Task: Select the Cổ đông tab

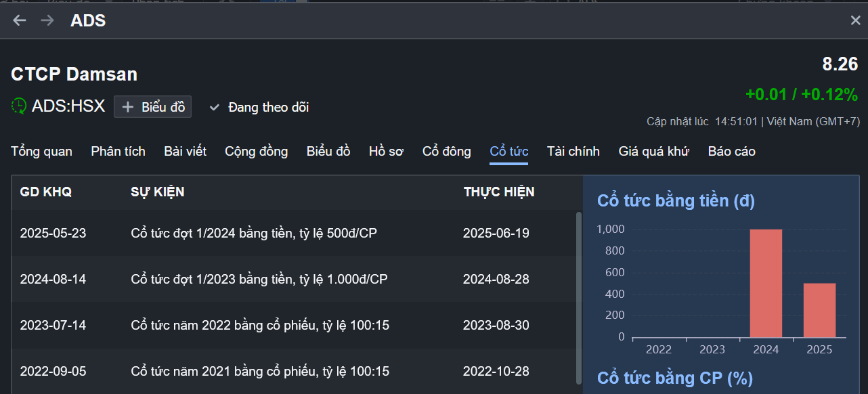Action: pyautogui.click(x=446, y=151)
